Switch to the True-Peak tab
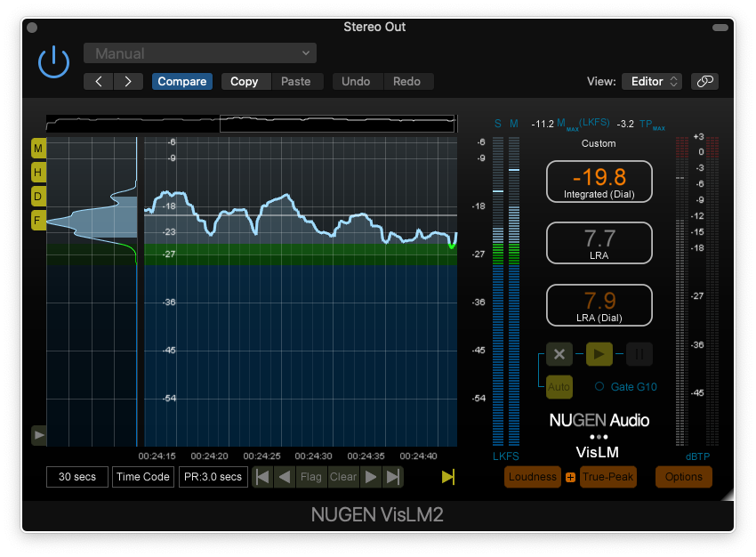This screenshot has width=756, height=557. coord(608,477)
